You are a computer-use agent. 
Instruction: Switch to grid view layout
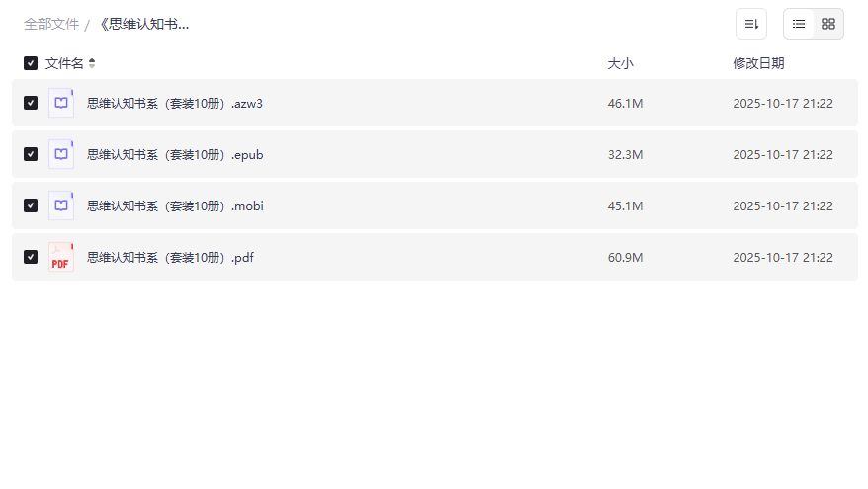click(x=828, y=24)
